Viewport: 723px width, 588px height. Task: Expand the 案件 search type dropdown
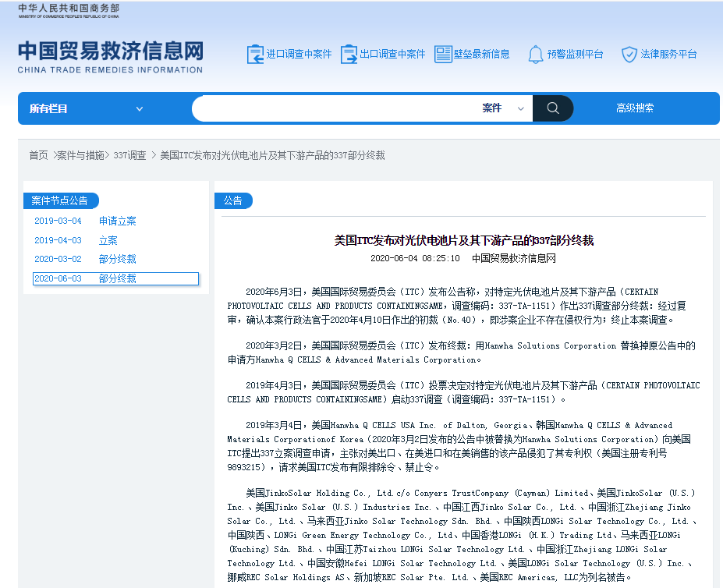click(503, 108)
